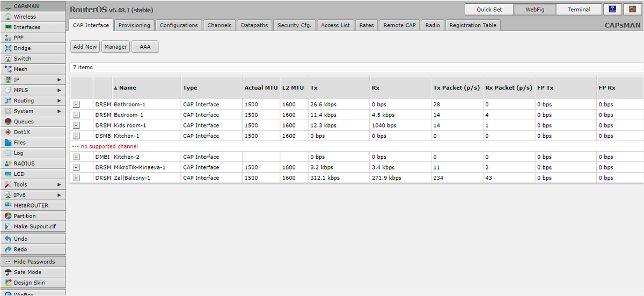
Task: Click the WebFig button
Action: click(x=535, y=9)
